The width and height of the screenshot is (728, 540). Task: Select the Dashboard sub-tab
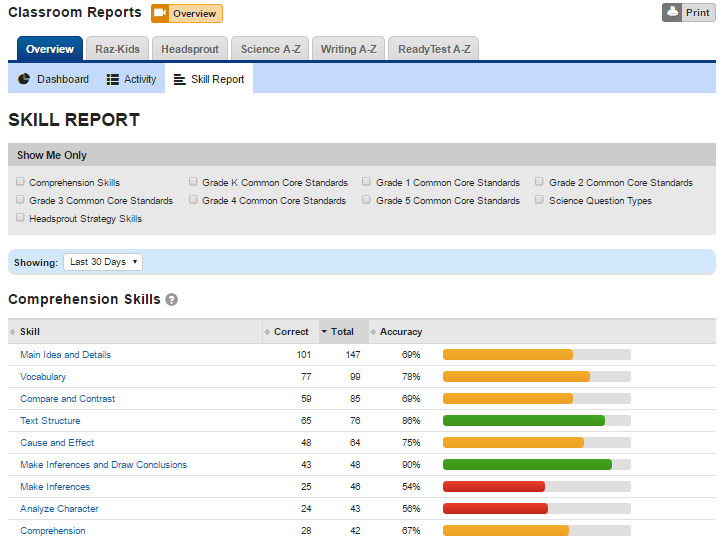(x=53, y=79)
